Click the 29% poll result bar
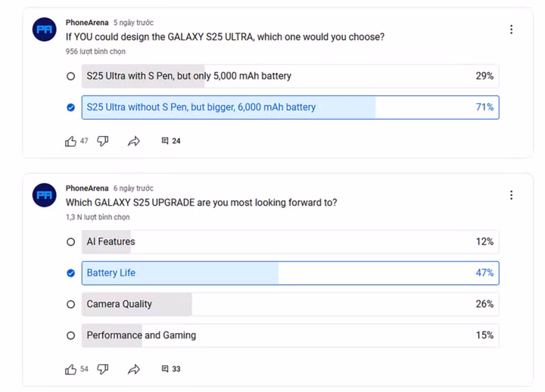Image resolution: width=545 pixels, height=392 pixels. (x=291, y=76)
